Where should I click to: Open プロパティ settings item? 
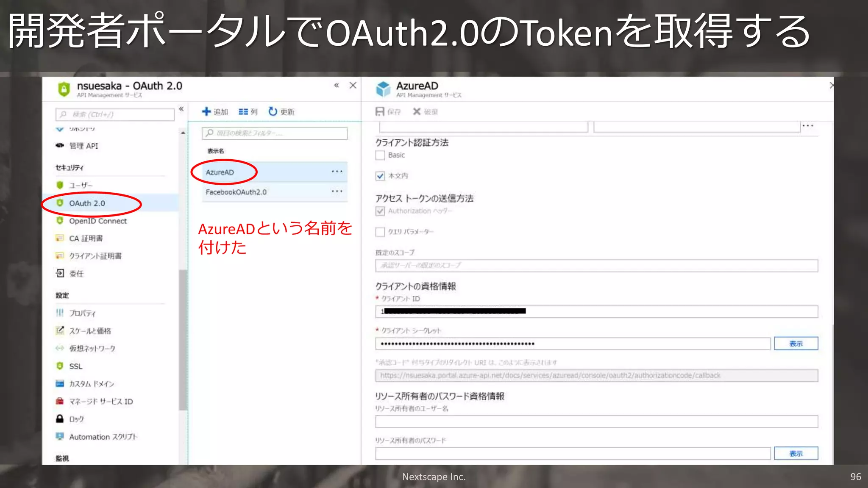click(x=82, y=313)
